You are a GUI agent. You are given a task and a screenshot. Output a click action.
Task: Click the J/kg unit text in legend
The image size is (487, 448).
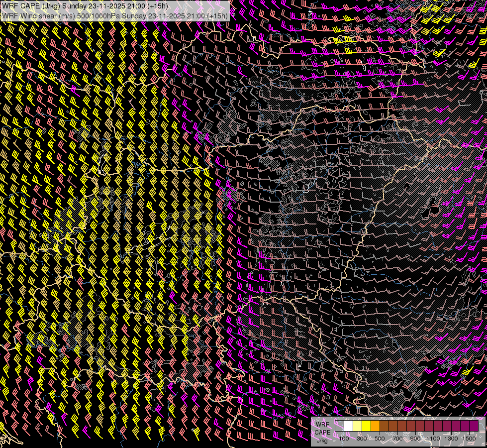click(322, 440)
